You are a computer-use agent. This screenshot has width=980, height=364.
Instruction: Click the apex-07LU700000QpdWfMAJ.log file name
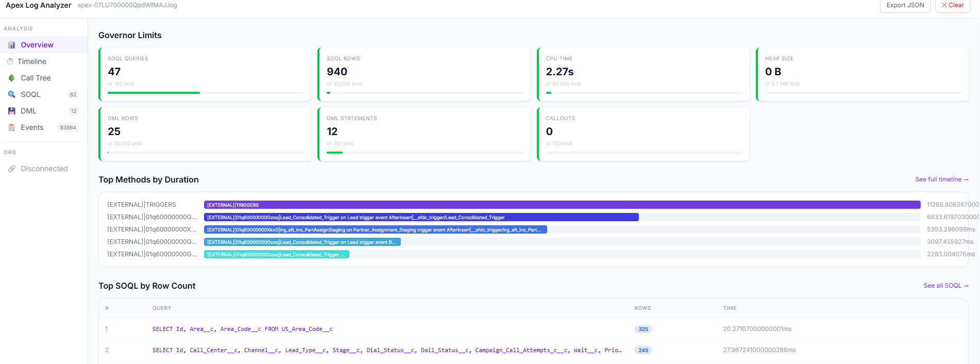(x=127, y=5)
